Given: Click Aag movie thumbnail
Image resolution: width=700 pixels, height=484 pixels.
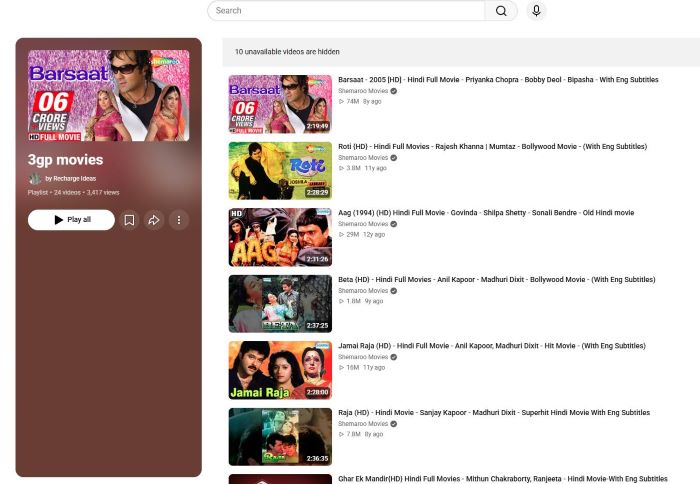Looking at the screenshot, I should 280,237.
